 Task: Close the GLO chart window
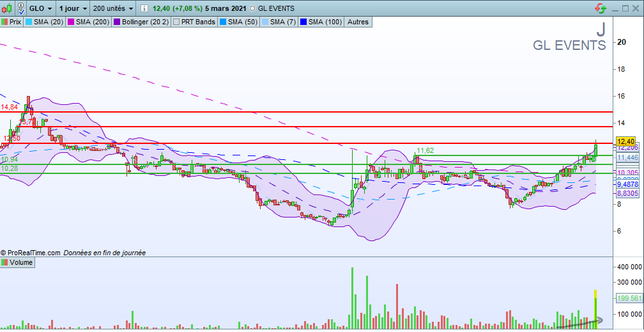(x=636, y=8)
